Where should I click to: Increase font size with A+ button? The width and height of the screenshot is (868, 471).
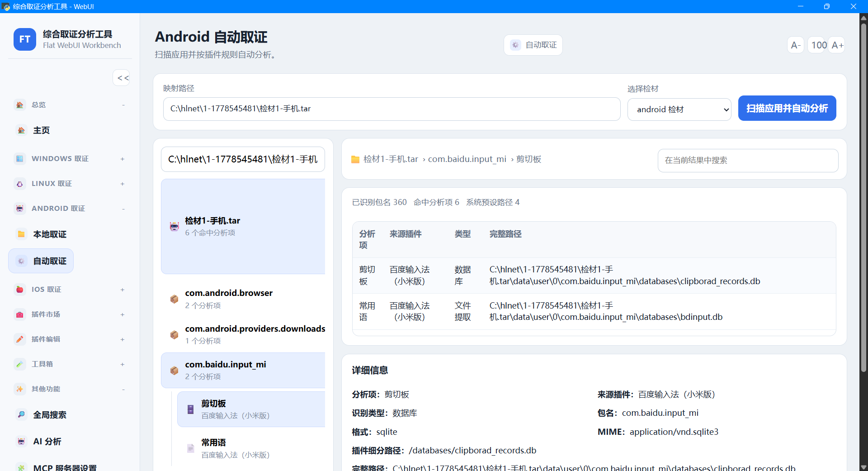coord(837,45)
